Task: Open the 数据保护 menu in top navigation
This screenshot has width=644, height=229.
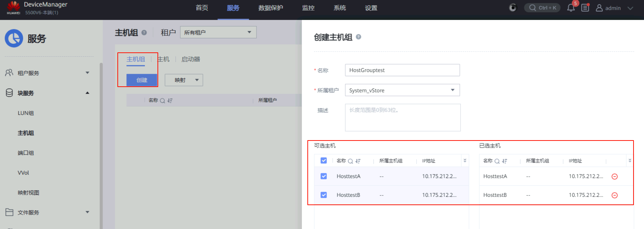Action: (x=271, y=8)
